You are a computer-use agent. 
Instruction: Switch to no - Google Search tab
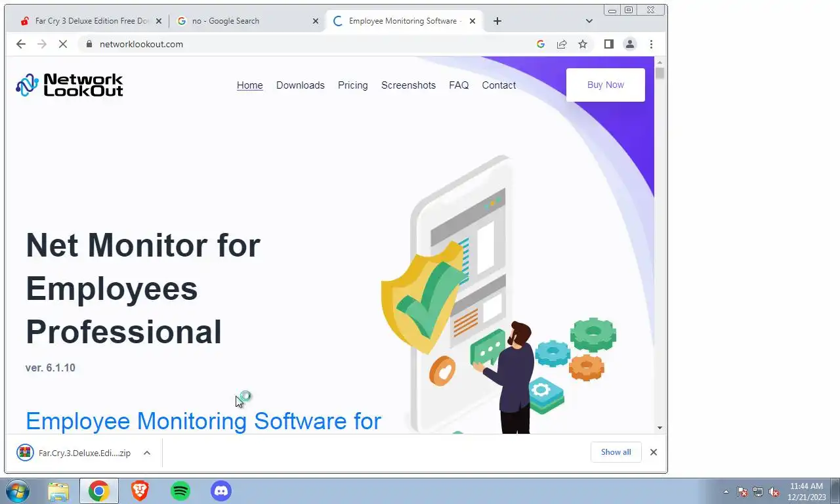pos(246,21)
